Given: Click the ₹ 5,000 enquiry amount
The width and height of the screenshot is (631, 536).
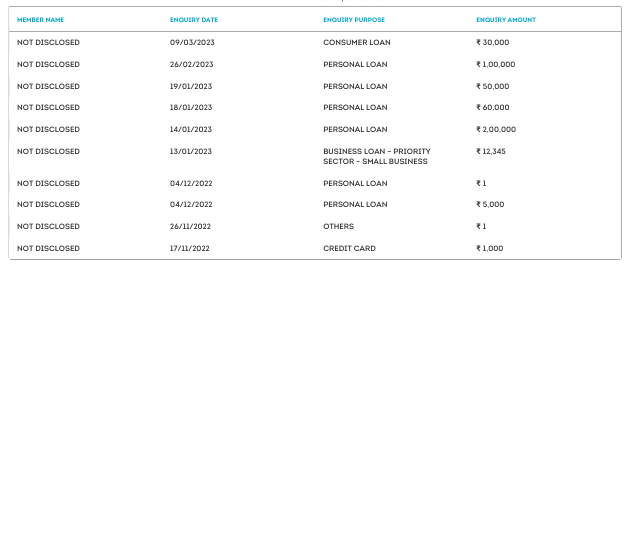Looking at the screenshot, I should (490, 205).
